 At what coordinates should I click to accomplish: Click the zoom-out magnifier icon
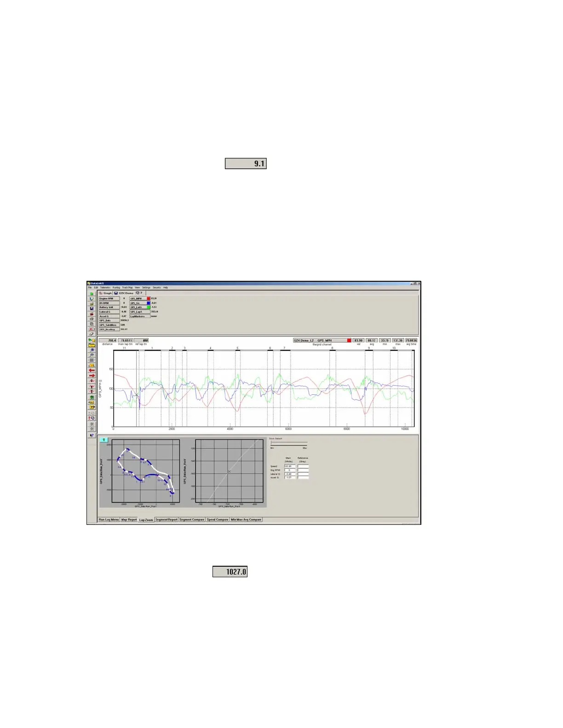pos(92,355)
